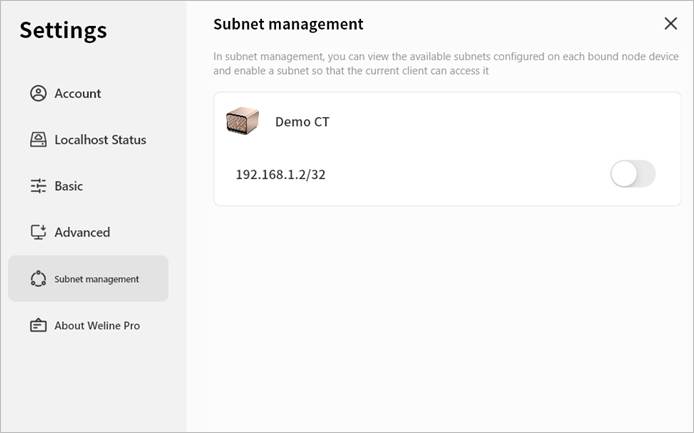Image resolution: width=694 pixels, height=433 pixels.
Task: Click the Account person icon
Action: tap(39, 93)
